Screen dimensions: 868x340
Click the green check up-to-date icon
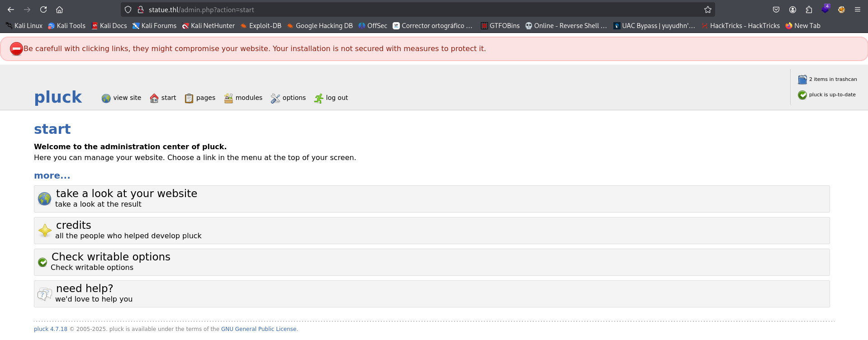pyautogui.click(x=802, y=95)
